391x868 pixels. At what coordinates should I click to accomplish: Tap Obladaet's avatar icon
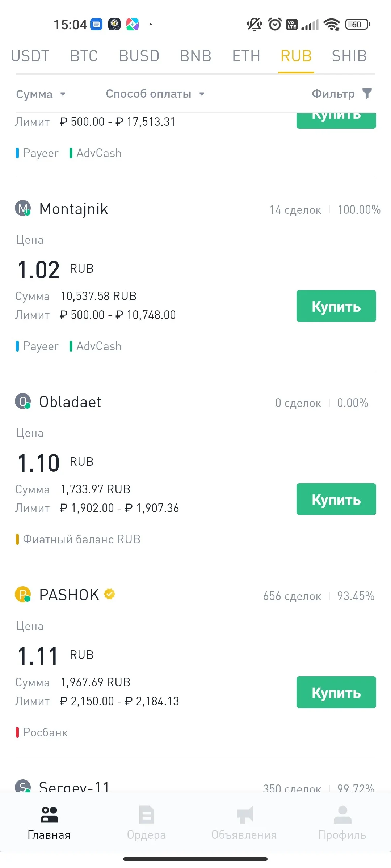point(23,401)
